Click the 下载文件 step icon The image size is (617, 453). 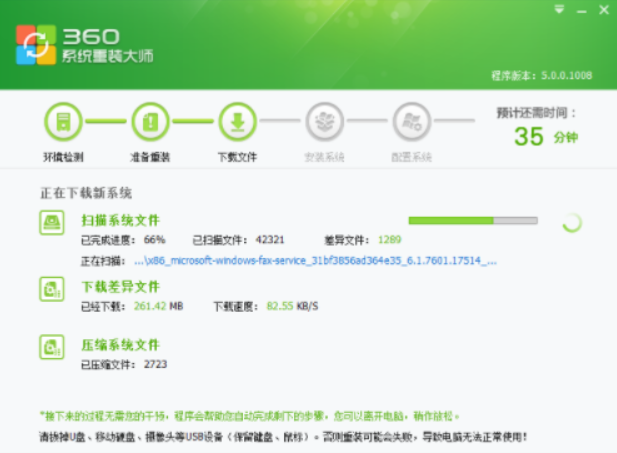click(237, 124)
